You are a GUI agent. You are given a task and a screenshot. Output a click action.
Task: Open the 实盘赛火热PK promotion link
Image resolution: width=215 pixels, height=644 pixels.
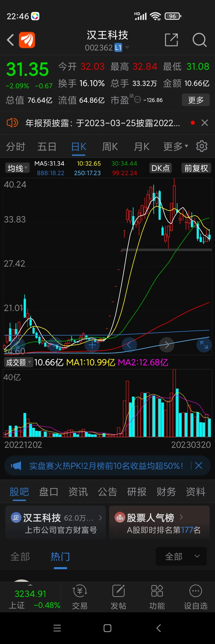point(106,466)
